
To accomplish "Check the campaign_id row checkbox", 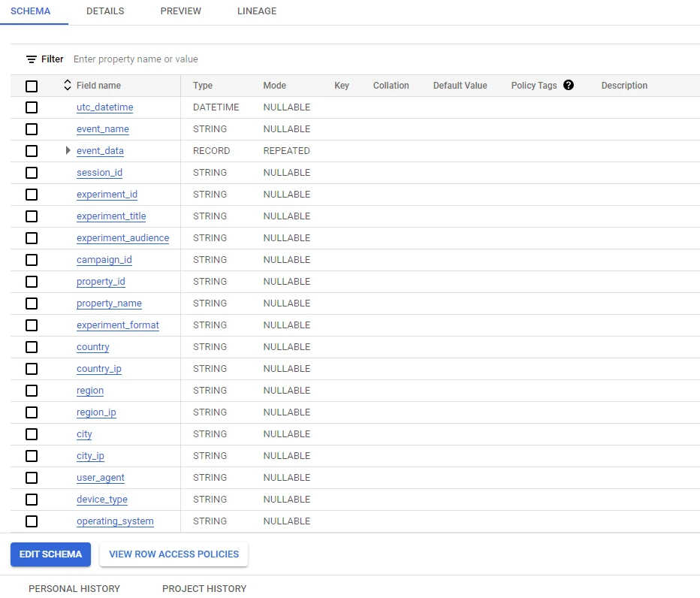I will tap(32, 259).
